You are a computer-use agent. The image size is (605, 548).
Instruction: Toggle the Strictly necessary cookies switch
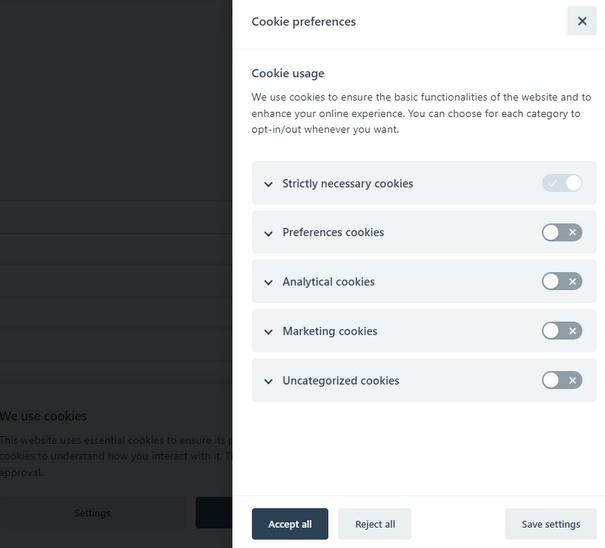[562, 183]
